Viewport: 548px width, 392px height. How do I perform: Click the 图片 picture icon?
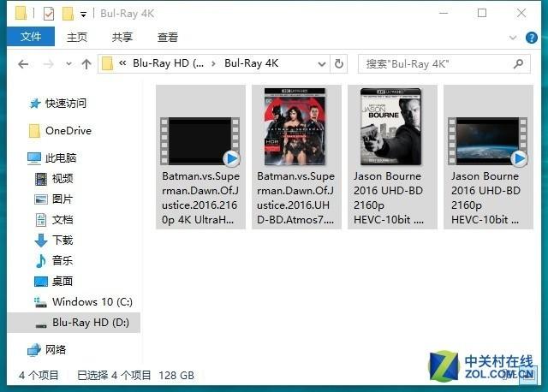point(41,199)
